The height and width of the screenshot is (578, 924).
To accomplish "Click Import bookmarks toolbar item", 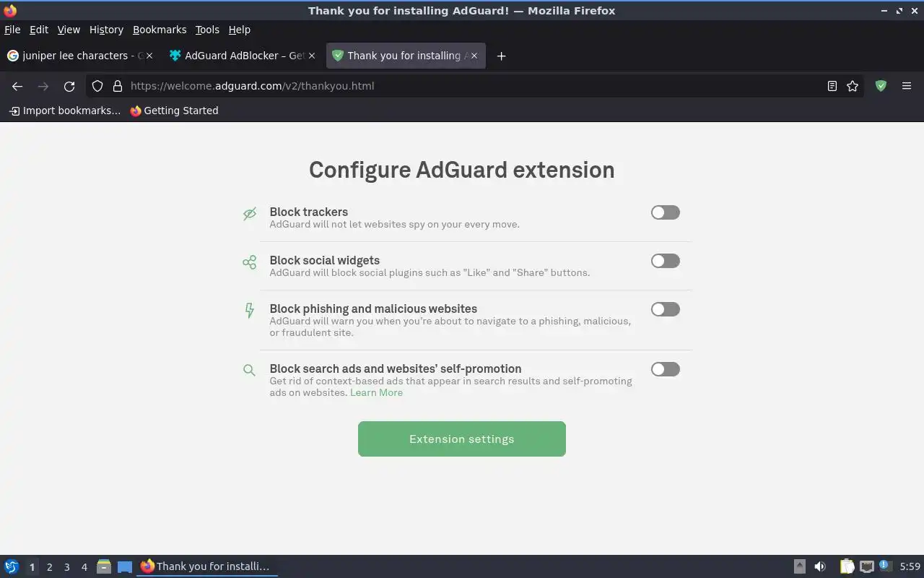I will pyautogui.click(x=64, y=111).
